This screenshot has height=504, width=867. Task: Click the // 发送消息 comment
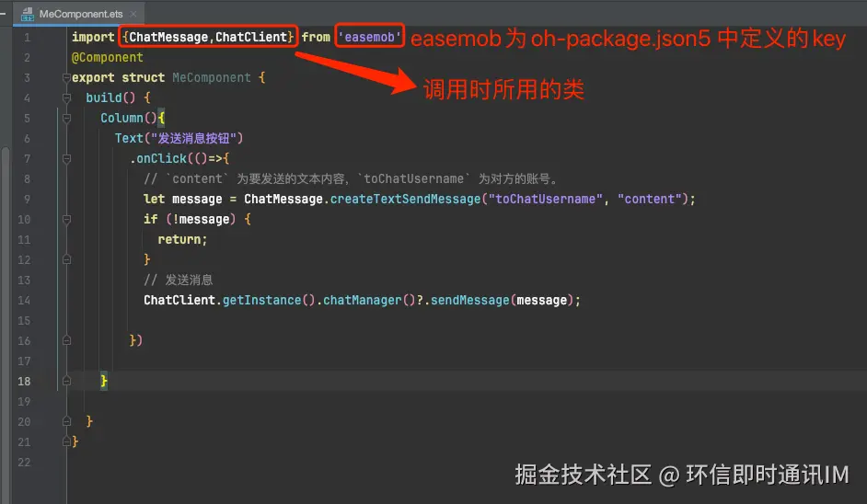tap(178, 280)
